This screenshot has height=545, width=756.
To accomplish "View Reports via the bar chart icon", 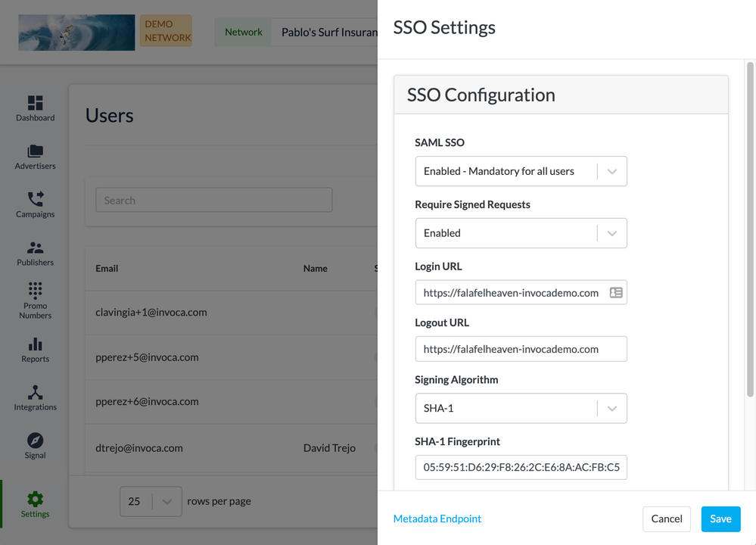I will pyautogui.click(x=35, y=344).
